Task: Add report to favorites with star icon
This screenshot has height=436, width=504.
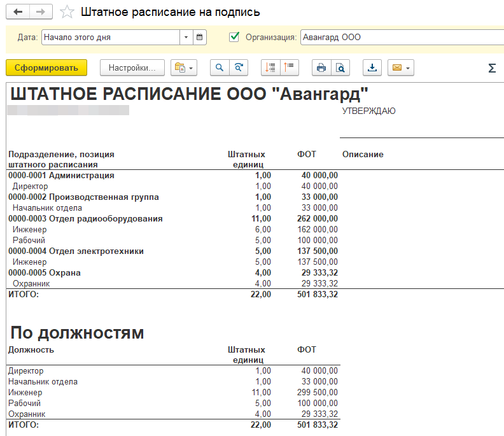Action: pyautogui.click(x=67, y=12)
